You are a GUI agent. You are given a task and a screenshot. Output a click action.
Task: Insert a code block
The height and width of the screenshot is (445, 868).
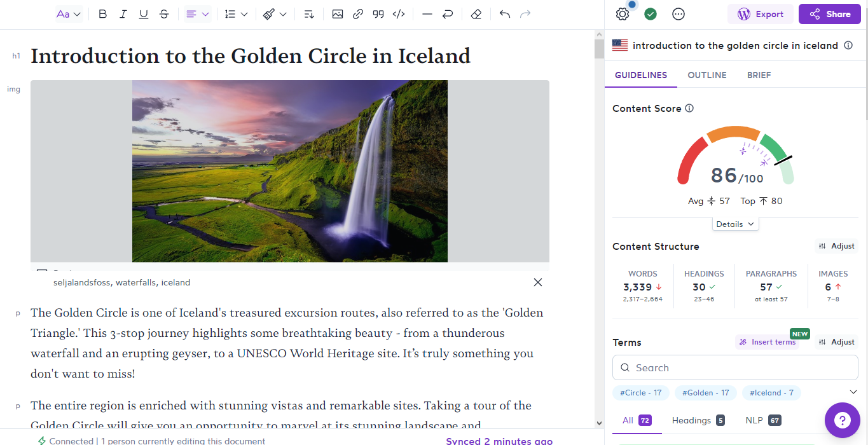point(399,13)
